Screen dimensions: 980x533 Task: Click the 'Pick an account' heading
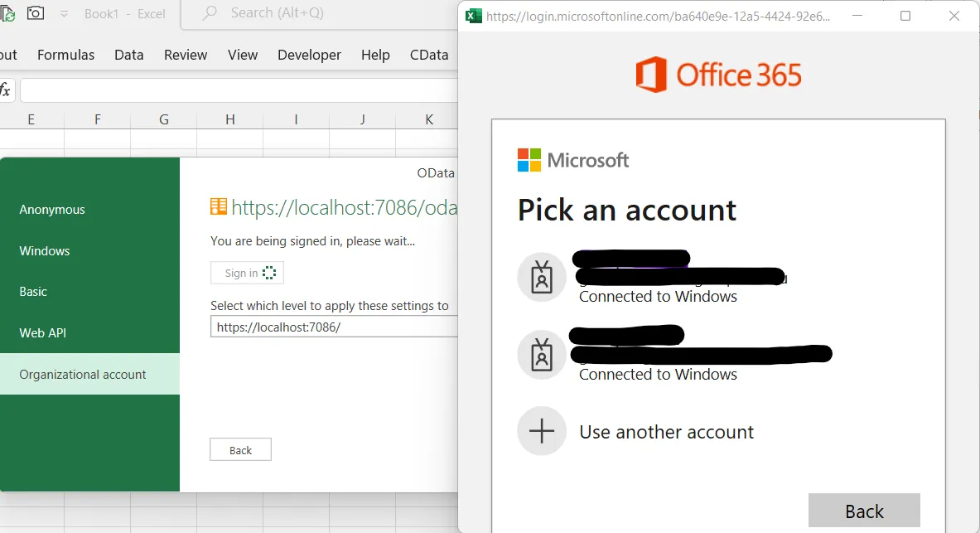point(627,211)
